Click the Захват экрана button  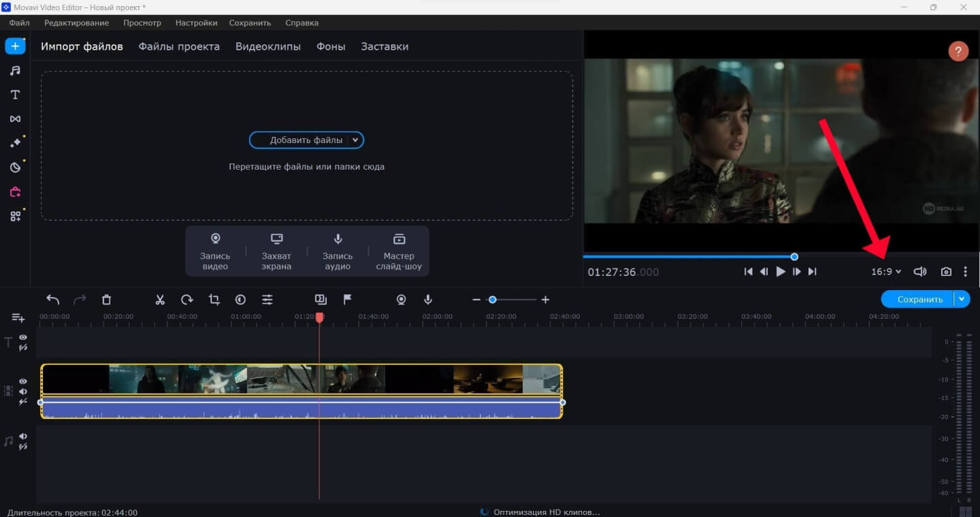(276, 251)
